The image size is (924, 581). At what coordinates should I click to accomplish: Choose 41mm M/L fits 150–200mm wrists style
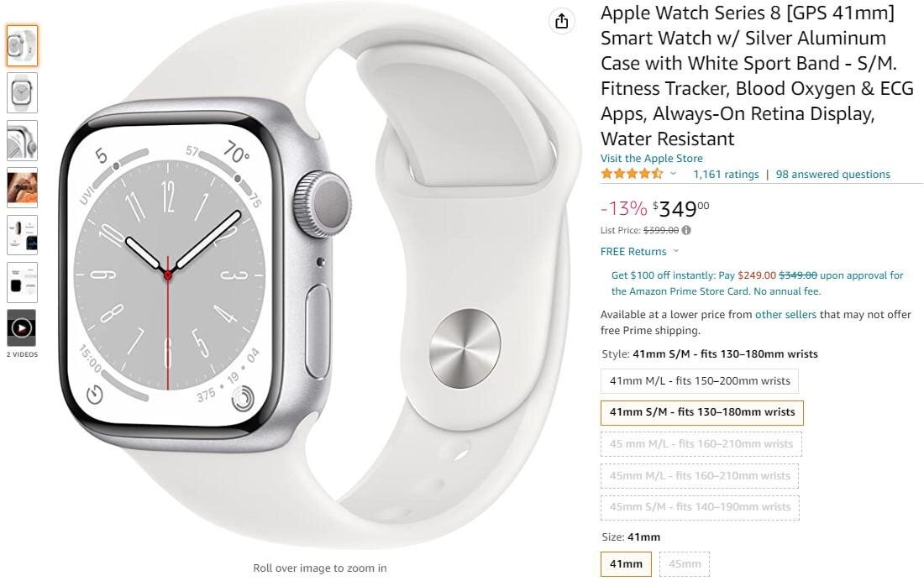coord(700,380)
